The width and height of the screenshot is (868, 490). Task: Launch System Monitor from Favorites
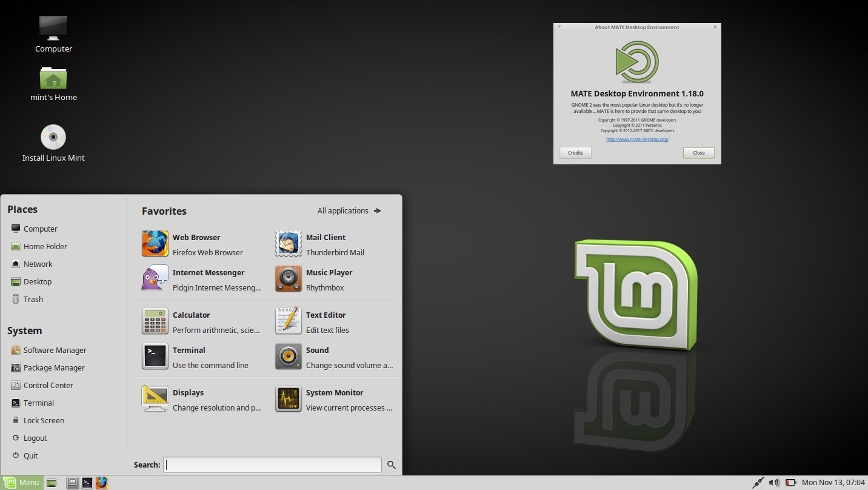[333, 400]
